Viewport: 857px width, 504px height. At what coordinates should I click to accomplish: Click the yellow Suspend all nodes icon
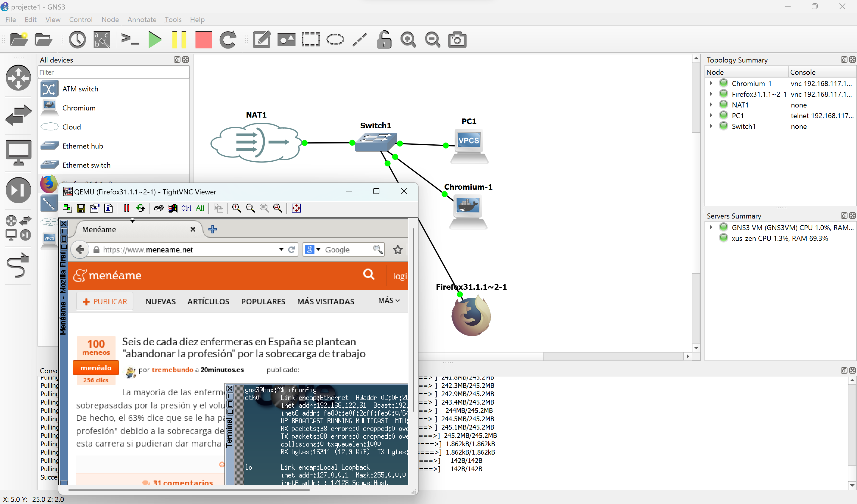tap(179, 40)
